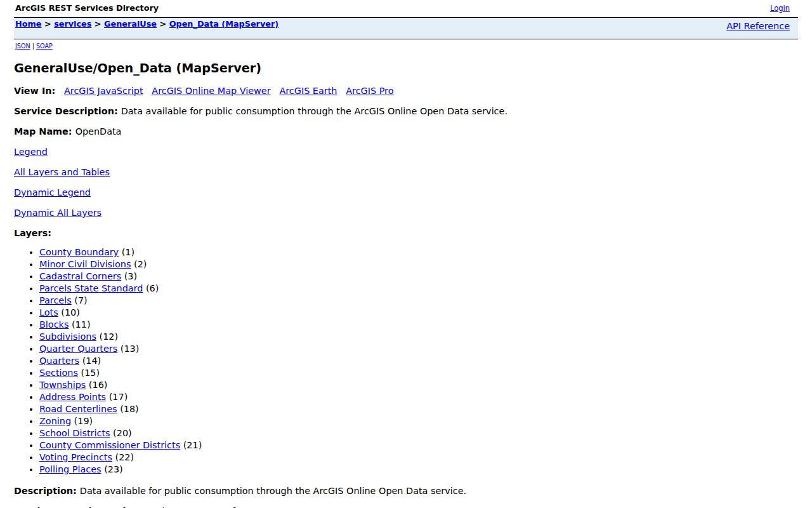
Task: Navigate to the GeneralUse breadcrumb folder
Action: [x=130, y=24]
